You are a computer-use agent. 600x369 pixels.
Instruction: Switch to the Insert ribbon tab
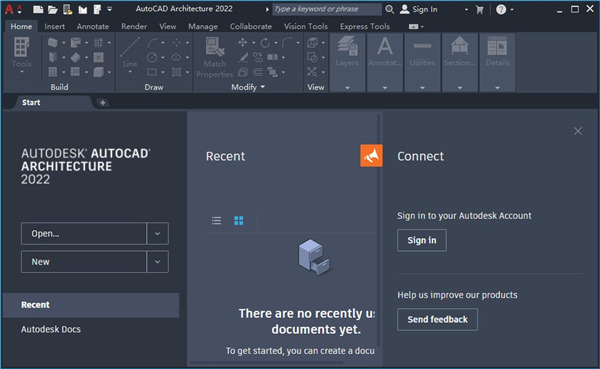click(x=54, y=26)
